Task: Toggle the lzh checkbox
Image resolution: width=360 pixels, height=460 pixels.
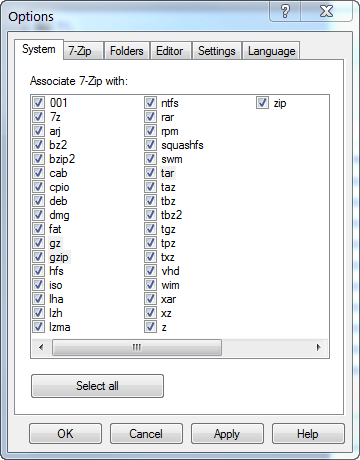Action: pos(38,313)
